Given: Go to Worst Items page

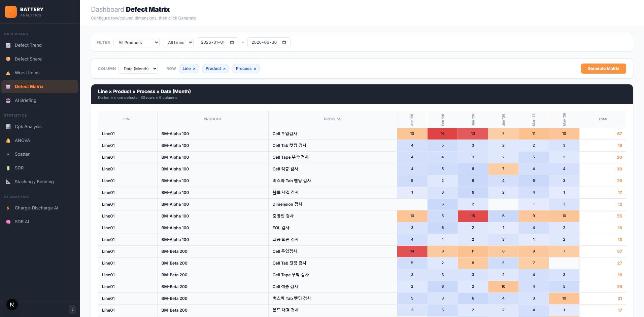Looking at the screenshot, I should [40, 73].
